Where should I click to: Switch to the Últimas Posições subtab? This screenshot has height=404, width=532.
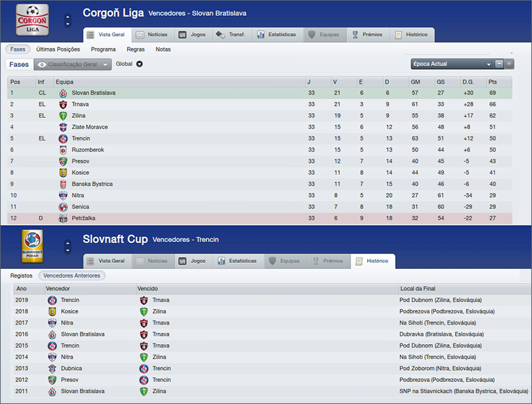tap(58, 49)
